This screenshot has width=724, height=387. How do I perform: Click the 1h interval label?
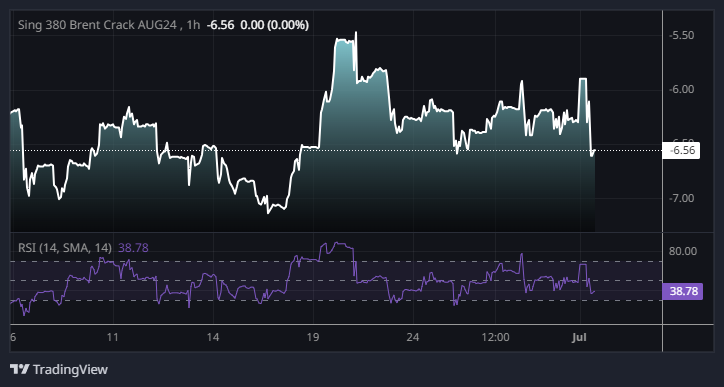click(193, 25)
